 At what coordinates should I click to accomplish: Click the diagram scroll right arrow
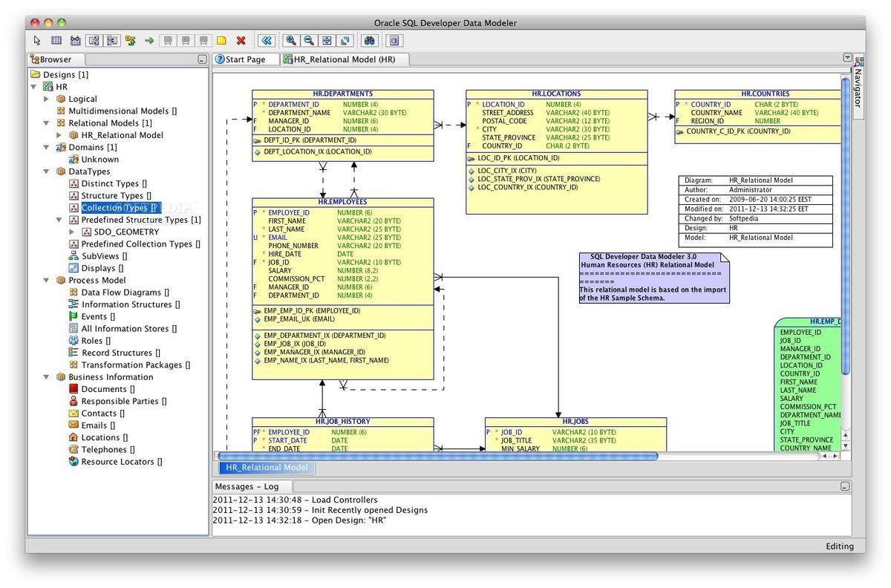tap(835, 456)
